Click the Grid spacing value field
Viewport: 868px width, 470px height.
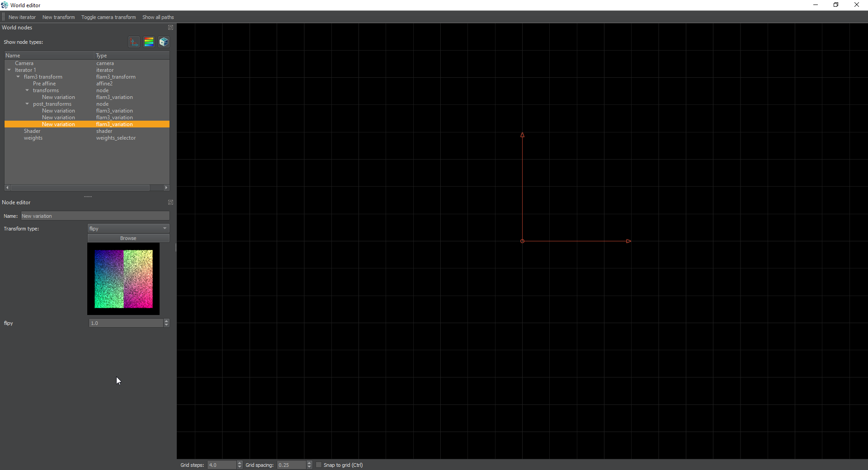292,465
